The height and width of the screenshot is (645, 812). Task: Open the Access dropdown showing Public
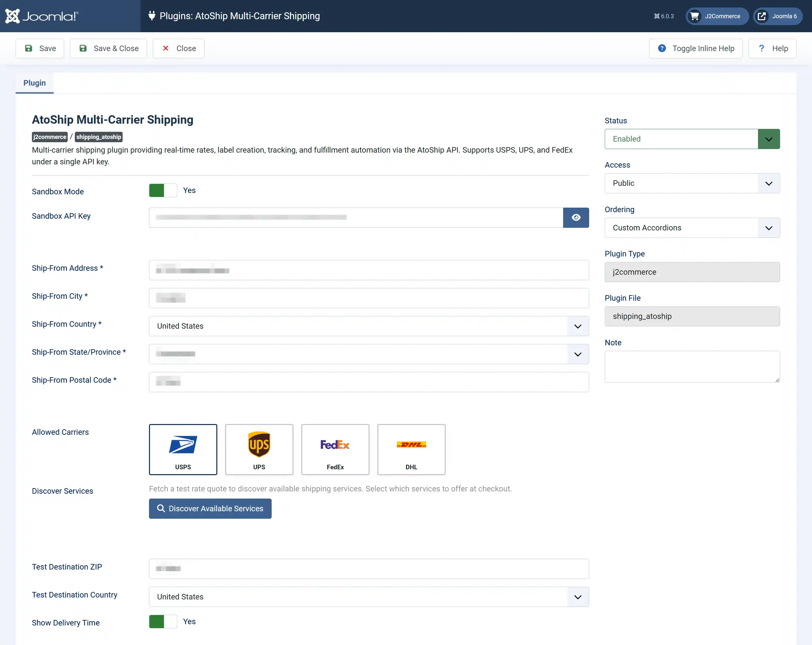pos(692,183)
